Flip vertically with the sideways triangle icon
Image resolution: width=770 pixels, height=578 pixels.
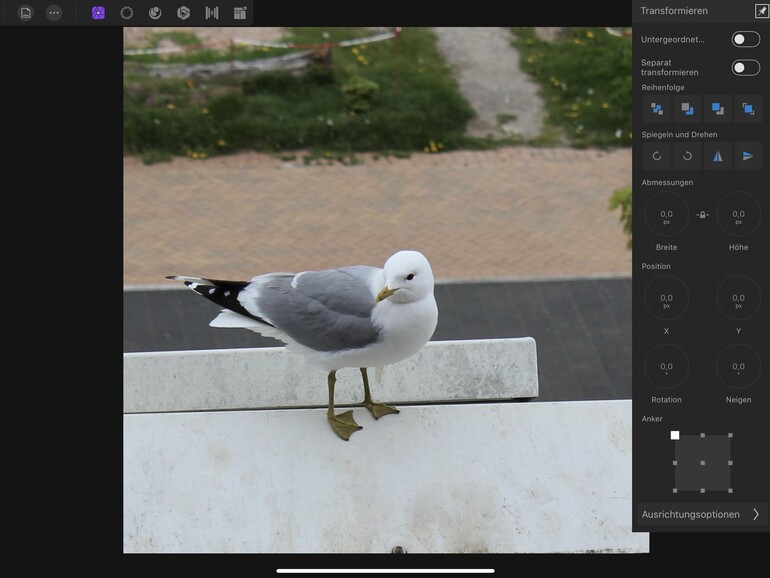coord(748,156)
